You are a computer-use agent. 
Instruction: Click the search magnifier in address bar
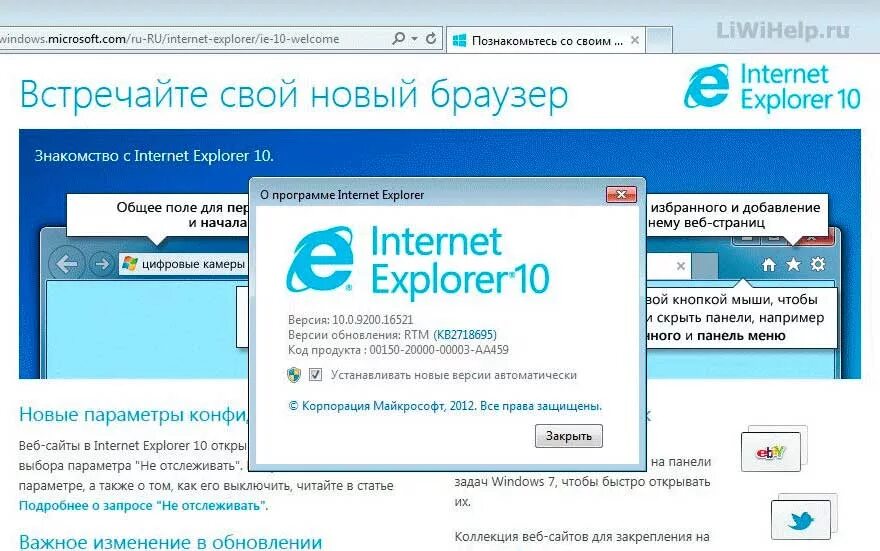click(398, 39)
